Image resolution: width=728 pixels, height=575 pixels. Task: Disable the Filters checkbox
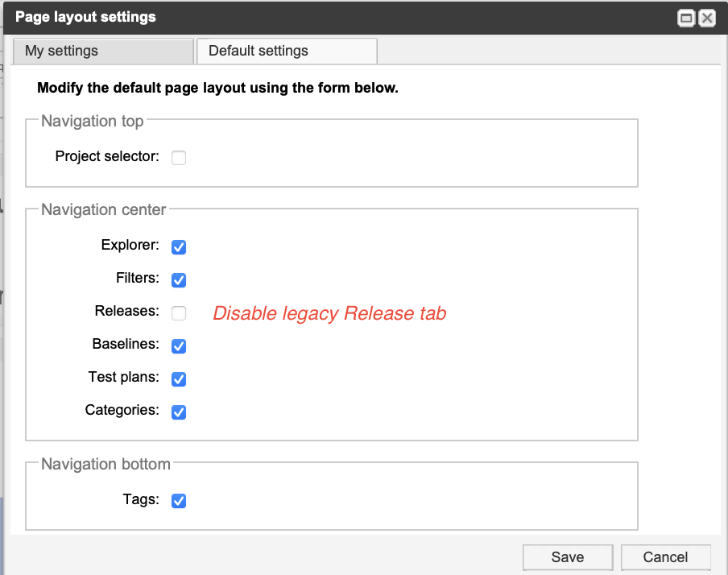(x=179, y=280)
